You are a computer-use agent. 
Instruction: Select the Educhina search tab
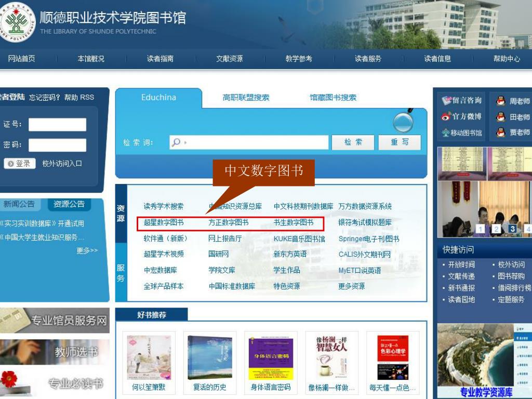[x=159, y=98]
